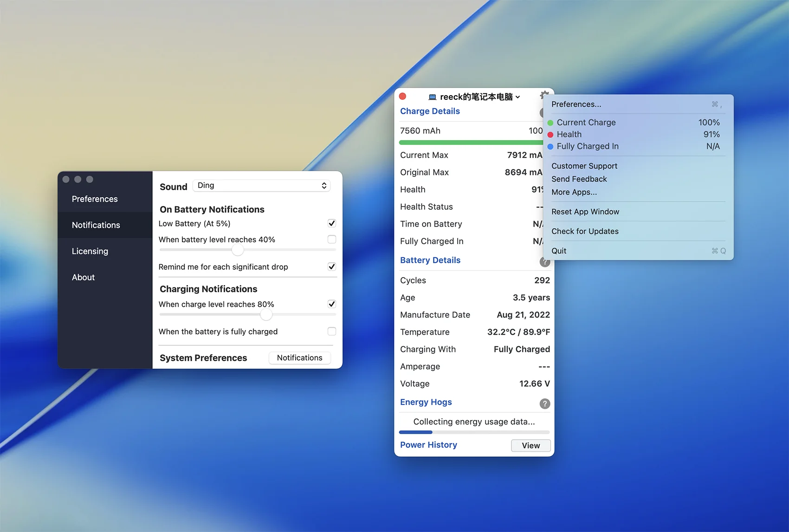Choose Check for Updates menu item
Viewport: 789px width, 532px height.
(x=585, y=231)
